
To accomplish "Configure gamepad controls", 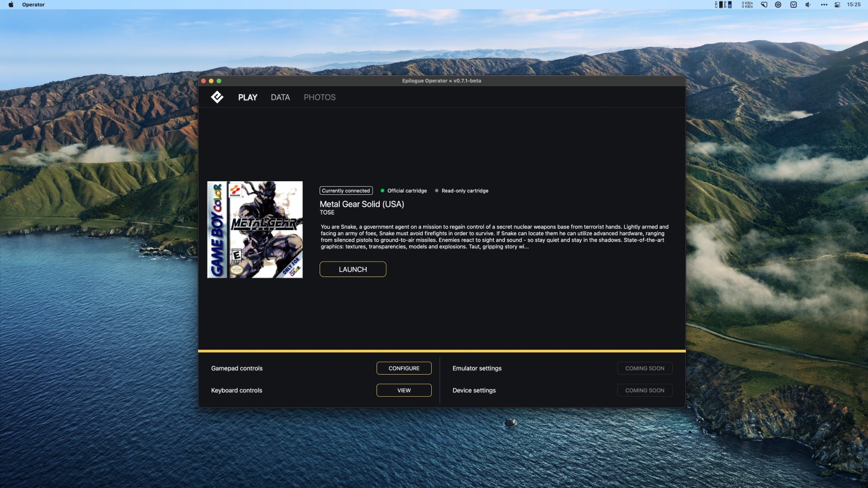I will [x=404, y=368].
